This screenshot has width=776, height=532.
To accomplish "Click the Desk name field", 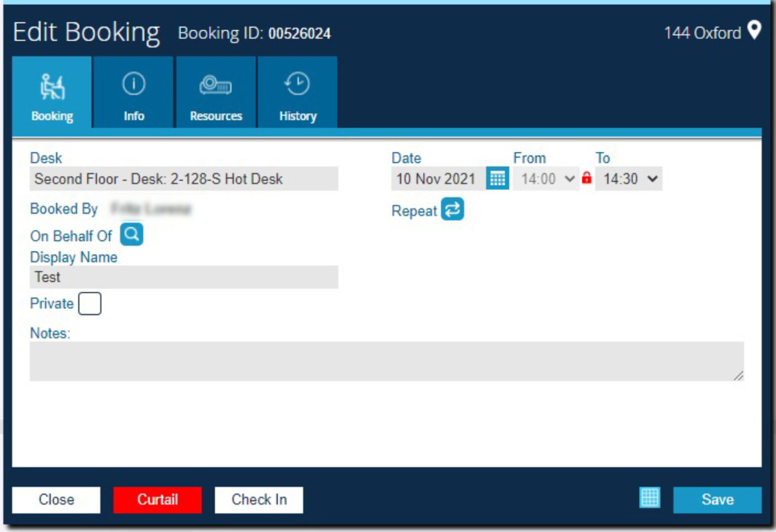I will point(184,179).
